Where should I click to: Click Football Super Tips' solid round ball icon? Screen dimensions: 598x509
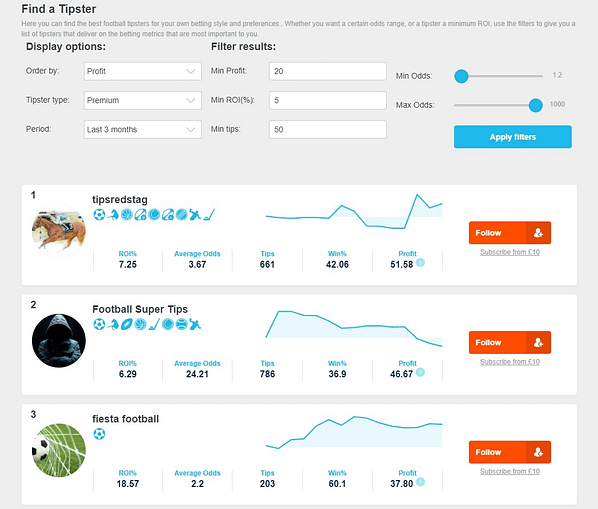[x=168, y=324]
